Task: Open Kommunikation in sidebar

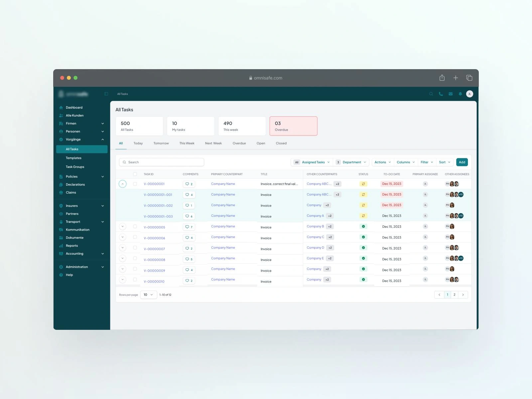Action: coord(77,230)
